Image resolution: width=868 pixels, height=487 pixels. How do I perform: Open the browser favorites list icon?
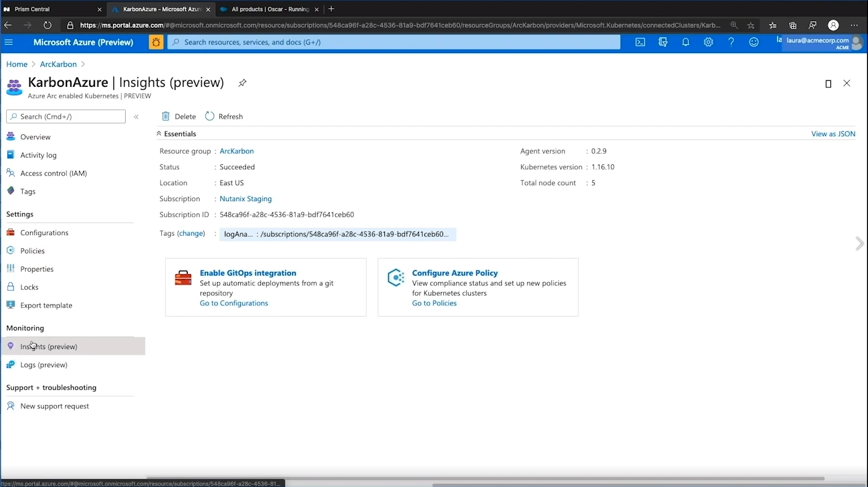pyautogui.click(x=773, y=25)
